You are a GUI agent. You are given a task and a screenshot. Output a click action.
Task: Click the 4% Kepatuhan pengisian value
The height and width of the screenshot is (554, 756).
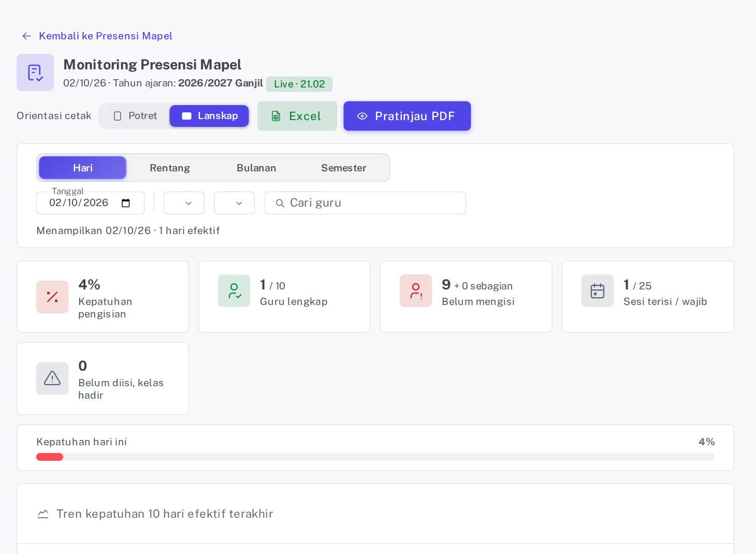pyautogui.click(x=89, y=284)
